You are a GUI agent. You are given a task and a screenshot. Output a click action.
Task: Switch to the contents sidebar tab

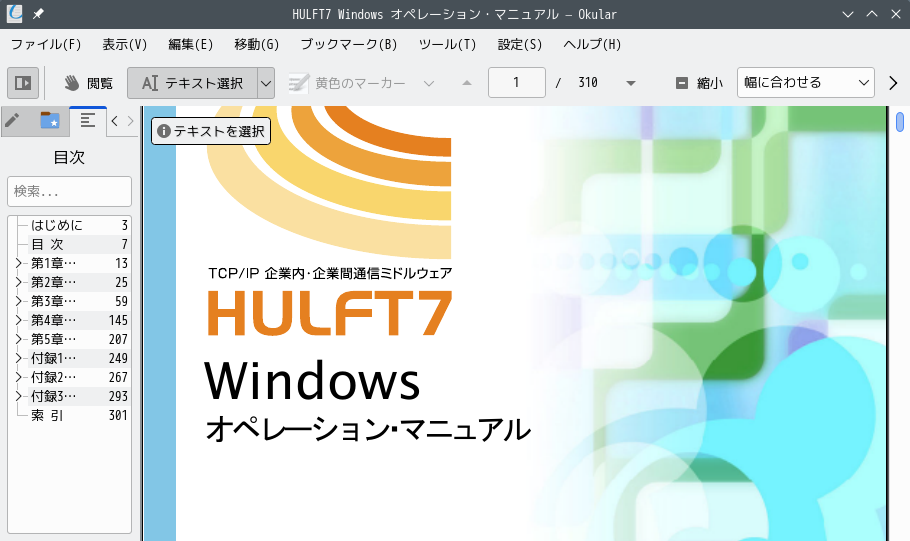88,121
